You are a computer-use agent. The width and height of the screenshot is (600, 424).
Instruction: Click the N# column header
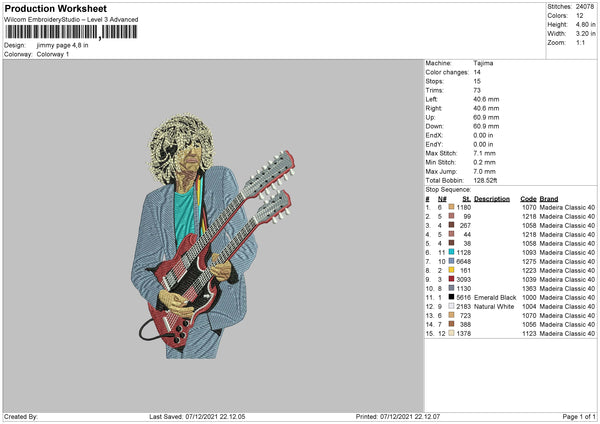(442, 199)
